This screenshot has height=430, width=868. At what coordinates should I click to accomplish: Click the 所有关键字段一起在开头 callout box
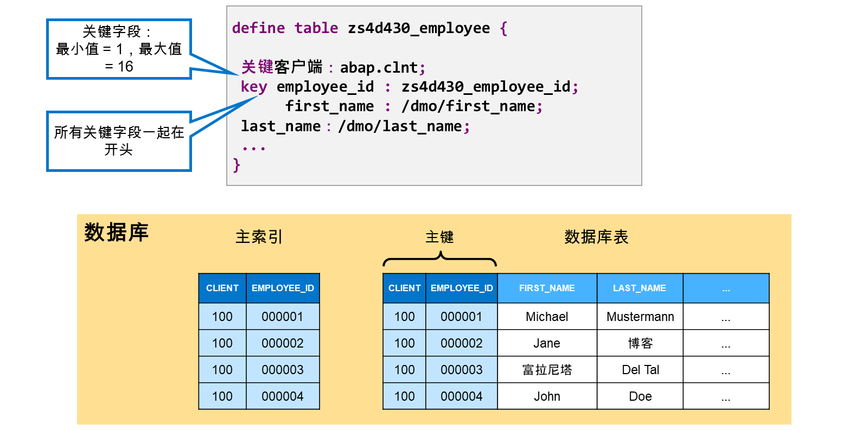(119, 141)
